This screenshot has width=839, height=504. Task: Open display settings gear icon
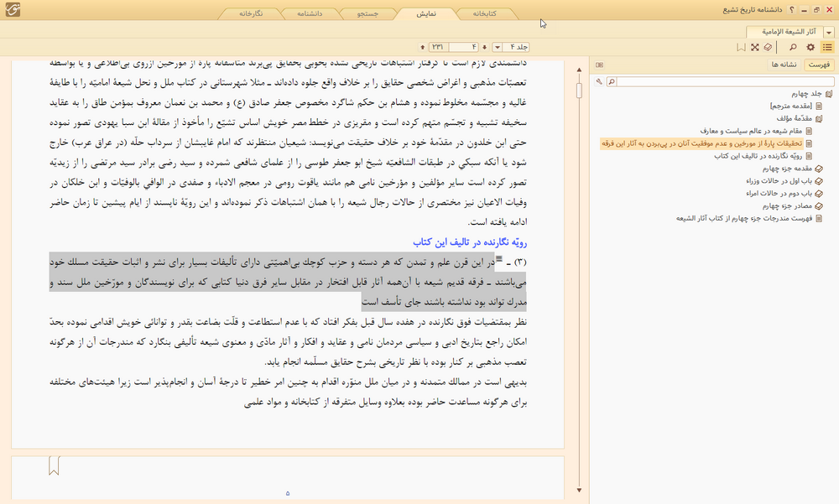point(810,47)
